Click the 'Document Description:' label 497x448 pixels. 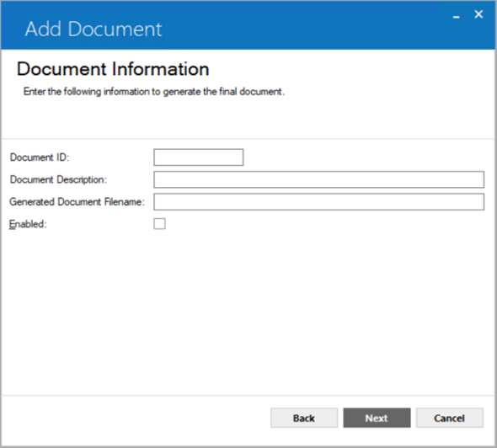pos(58,179)
